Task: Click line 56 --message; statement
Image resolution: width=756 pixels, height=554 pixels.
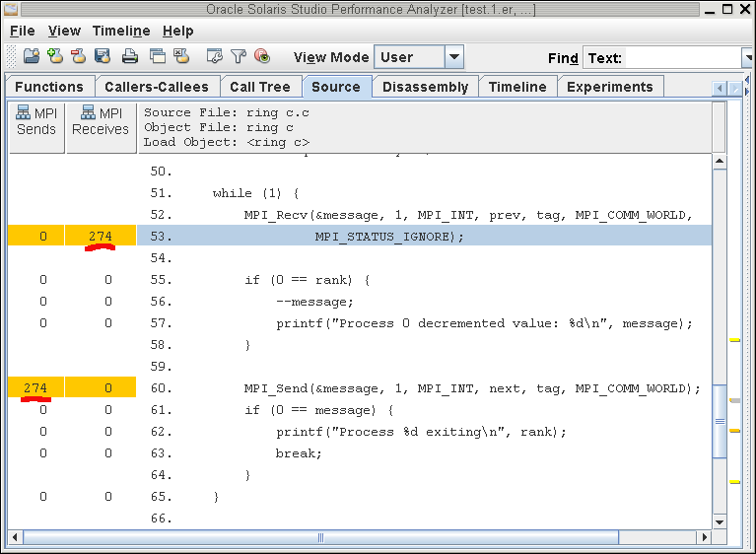Action: (x=314, y=302)
